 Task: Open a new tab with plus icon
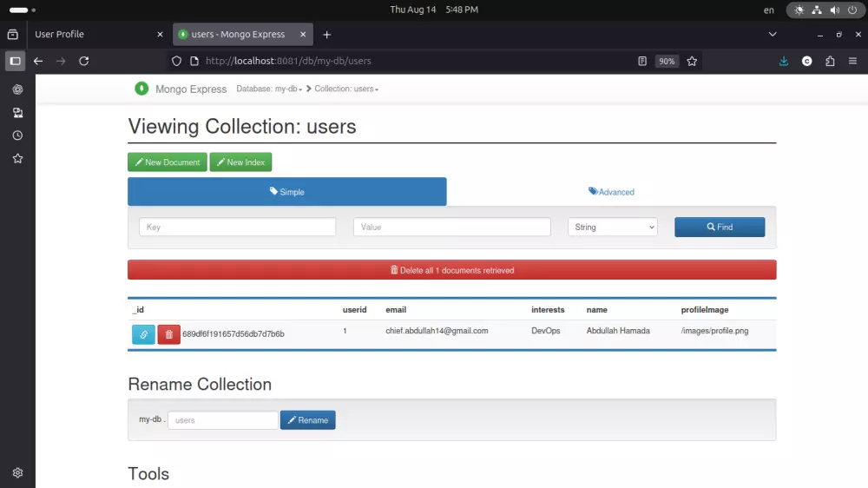[x=327, y=35]
